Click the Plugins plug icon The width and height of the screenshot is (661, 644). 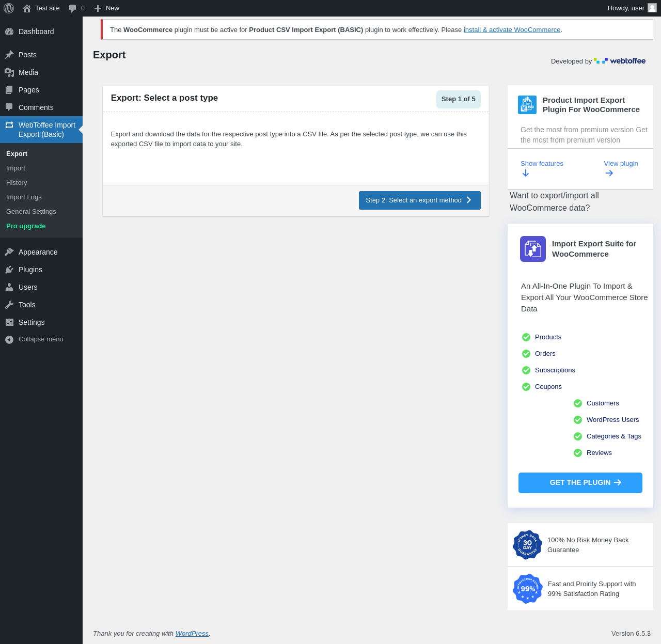point(9,270)
